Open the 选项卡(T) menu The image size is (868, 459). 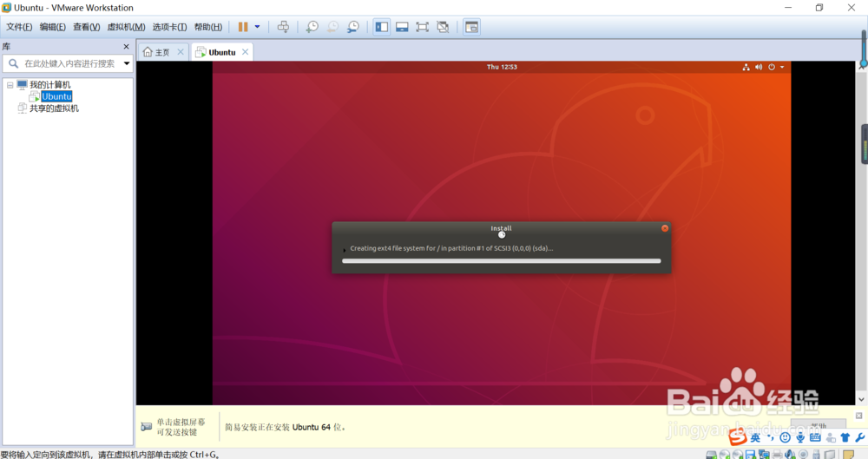[169, 27]
